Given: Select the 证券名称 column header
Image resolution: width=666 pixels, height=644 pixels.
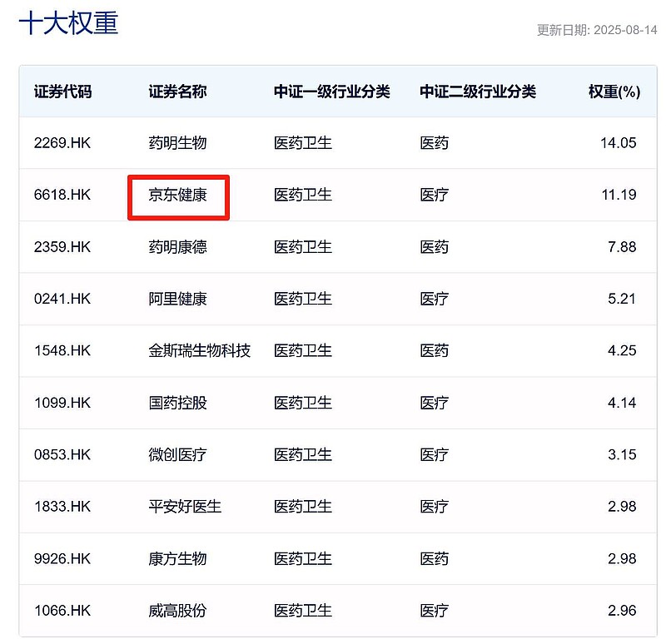Looking at the screenshot, I should (x=177, y=92).
